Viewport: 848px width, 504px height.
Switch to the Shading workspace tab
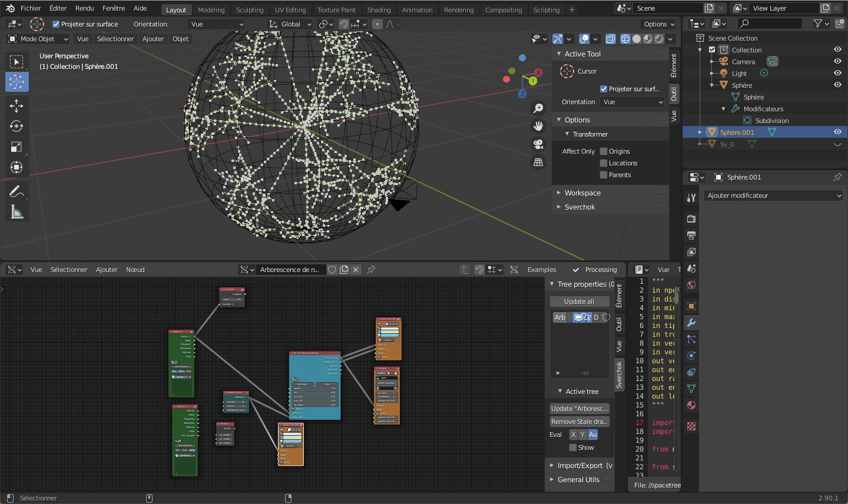379,10
